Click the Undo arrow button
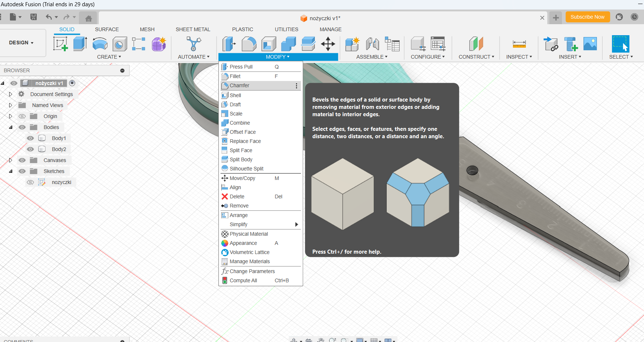The width and height of the screenshot is (644, 342). pyautogui.click(x=48, y=17)
